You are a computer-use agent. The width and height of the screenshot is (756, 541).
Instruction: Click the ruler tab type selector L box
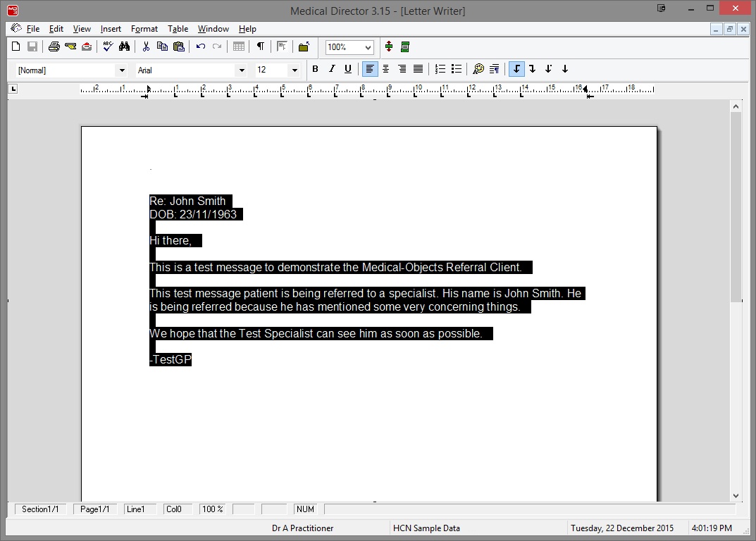point(13,89)
